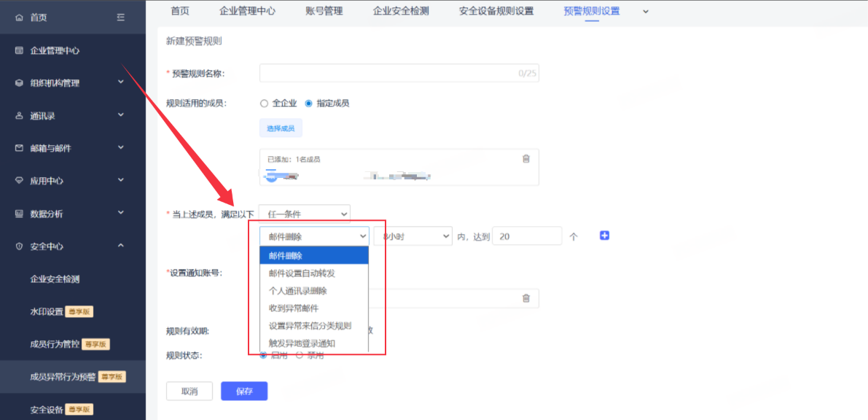Click the 预警规则名称 input field
This screenshot has width=868, height=420.
[399, 73]
